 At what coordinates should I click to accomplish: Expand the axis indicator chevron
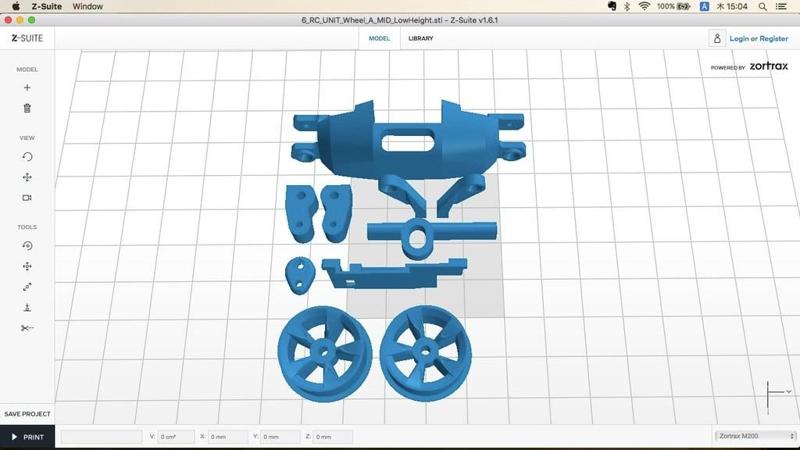789,392
